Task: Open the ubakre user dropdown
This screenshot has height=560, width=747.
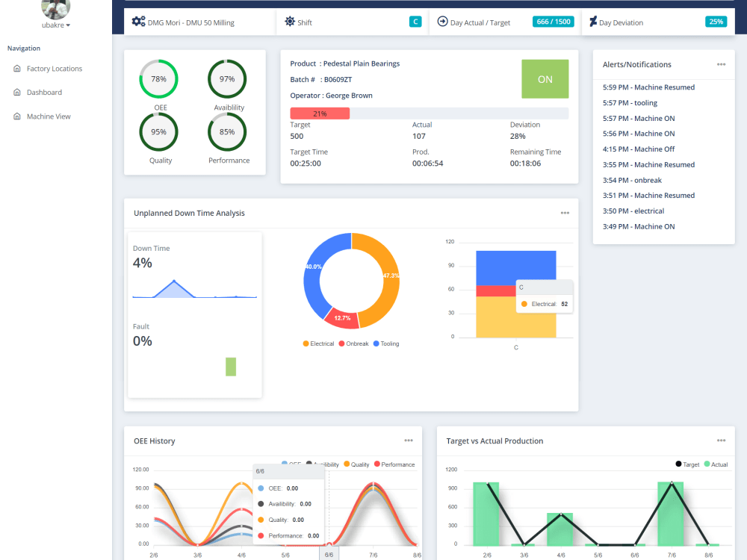Action: (x=56, y=25)
